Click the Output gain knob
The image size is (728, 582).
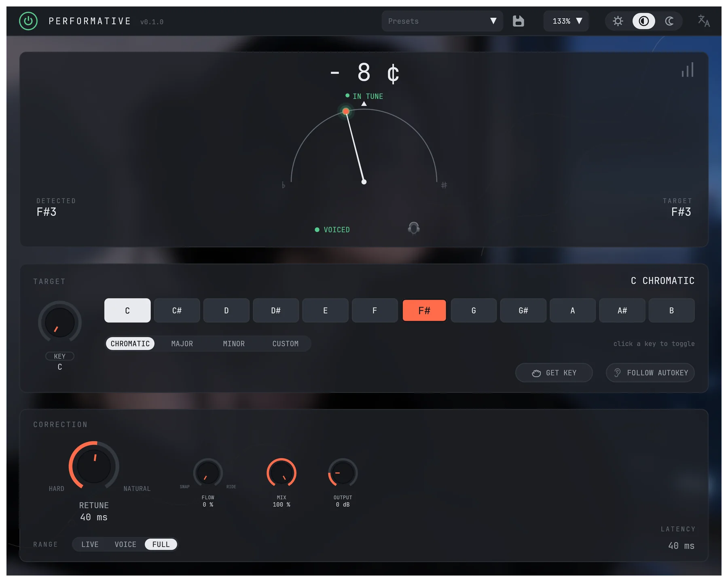(343, 473)
